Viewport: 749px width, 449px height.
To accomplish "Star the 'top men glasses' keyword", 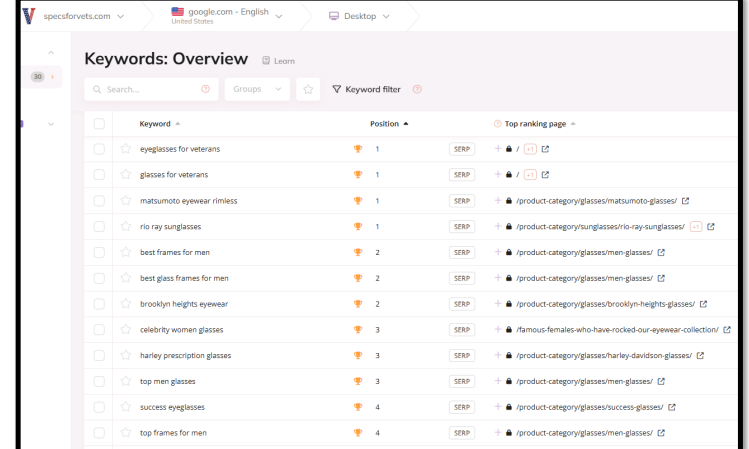I will point(126,381).
